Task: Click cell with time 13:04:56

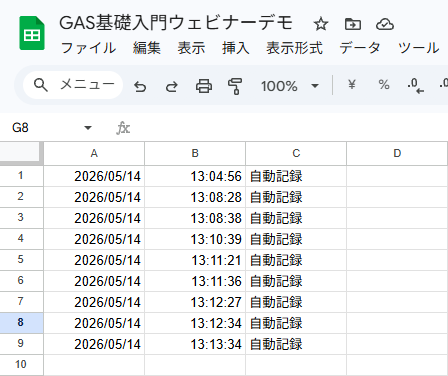Action: [x=195, y=176]
